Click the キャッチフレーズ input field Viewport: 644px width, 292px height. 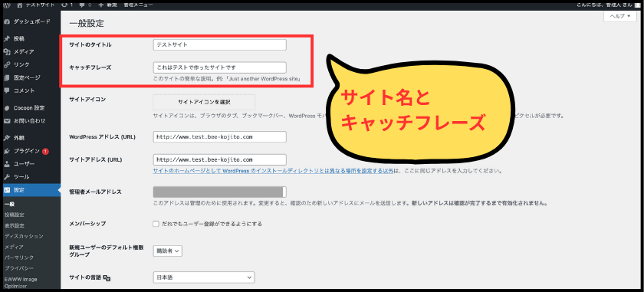click(x=220, y=67)
